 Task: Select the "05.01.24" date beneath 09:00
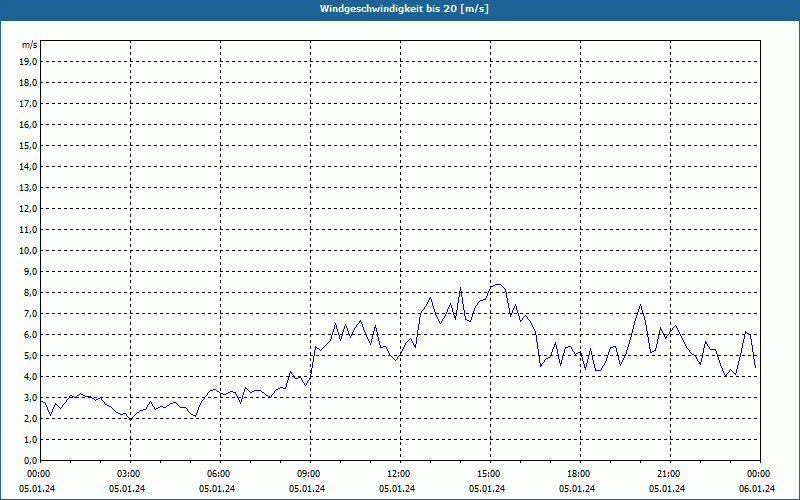[307, 489]
